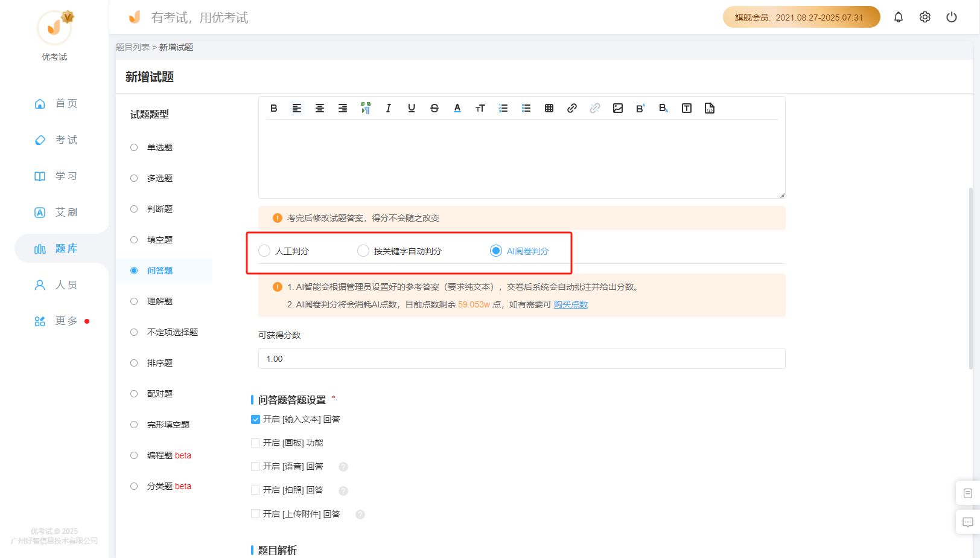Enable 开启 [画板] 功能 checkbox
This screenshot has width=980, height=558.
point(256,443)
